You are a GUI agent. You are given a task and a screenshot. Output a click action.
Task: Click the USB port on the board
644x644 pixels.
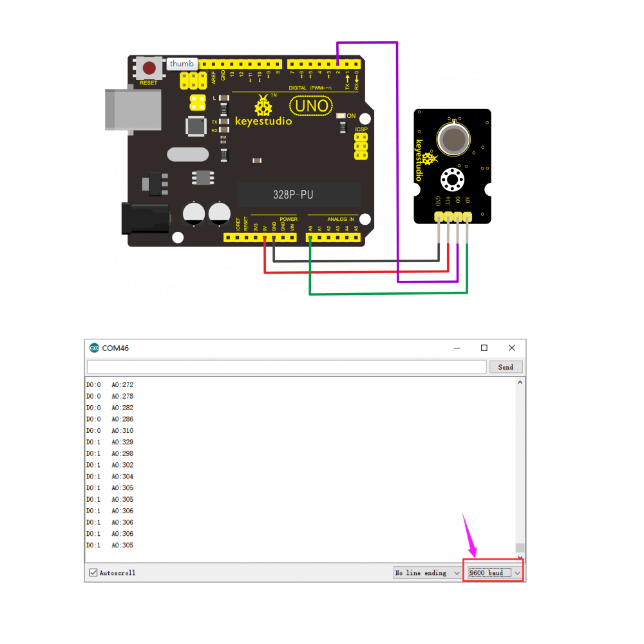coord(133,110)
